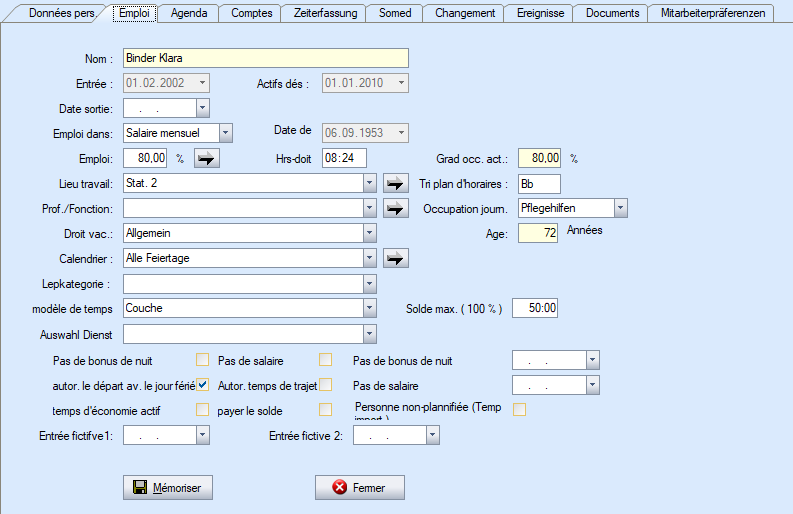
Task: Open the Date sortie date picker
Action: point(202,108)
